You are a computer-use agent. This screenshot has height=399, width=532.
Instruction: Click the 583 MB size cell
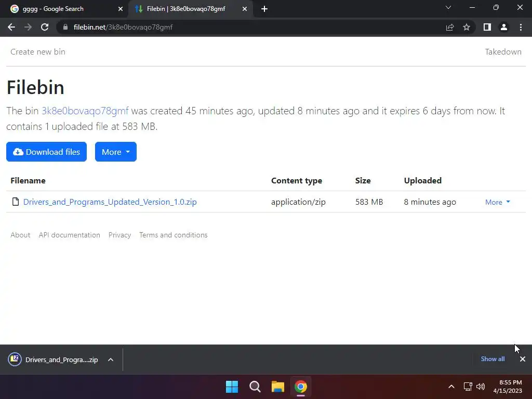[369, 202]
